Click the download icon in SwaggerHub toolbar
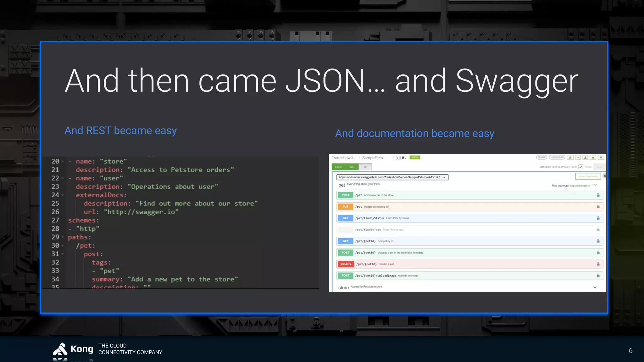The height and width of the screenshot is (362, 644). pos(585,157)
